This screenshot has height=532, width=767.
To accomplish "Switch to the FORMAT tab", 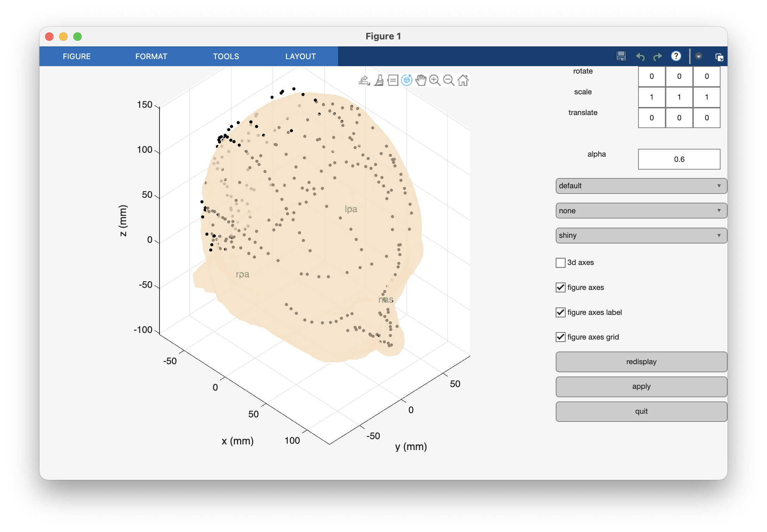I will click(151, 56).
